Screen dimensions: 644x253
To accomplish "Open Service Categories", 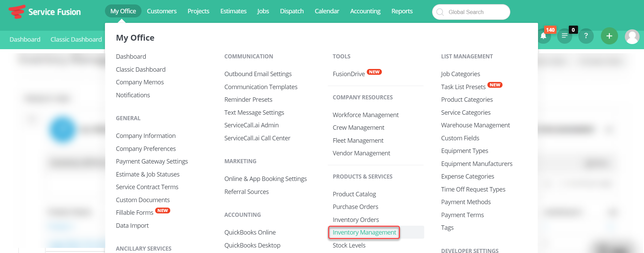I will 466,112.
